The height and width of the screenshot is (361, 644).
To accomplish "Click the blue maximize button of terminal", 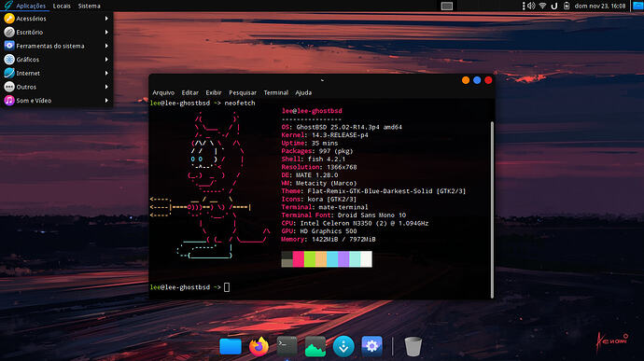I will (477, 80).
